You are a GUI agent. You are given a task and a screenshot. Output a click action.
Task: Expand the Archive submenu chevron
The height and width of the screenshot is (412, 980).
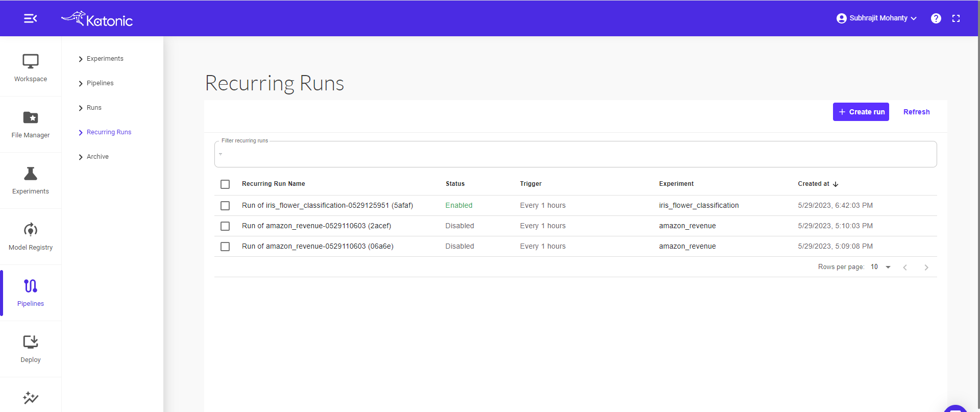click(x=81, y=157)
